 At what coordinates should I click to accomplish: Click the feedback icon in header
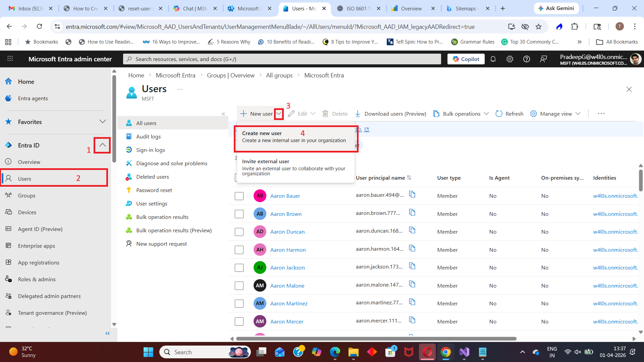(x=543, y=59)
